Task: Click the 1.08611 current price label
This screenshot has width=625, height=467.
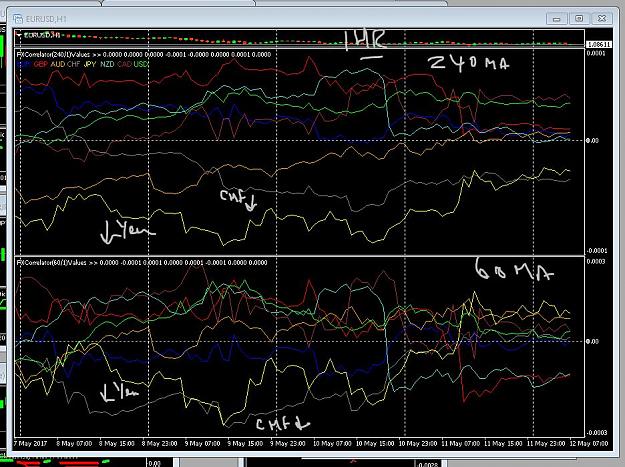Action: [x=598, y=44]
